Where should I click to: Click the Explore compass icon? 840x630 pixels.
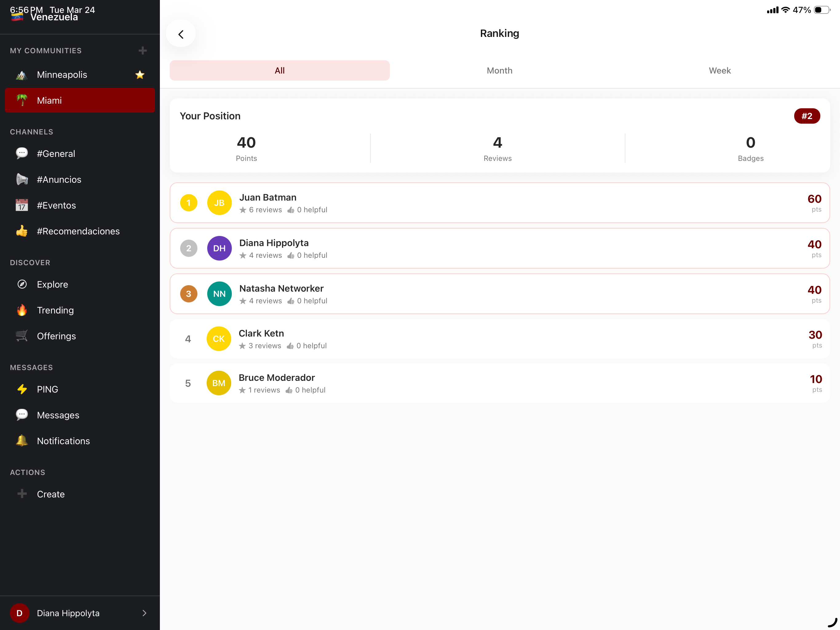[x=22, y=284]
